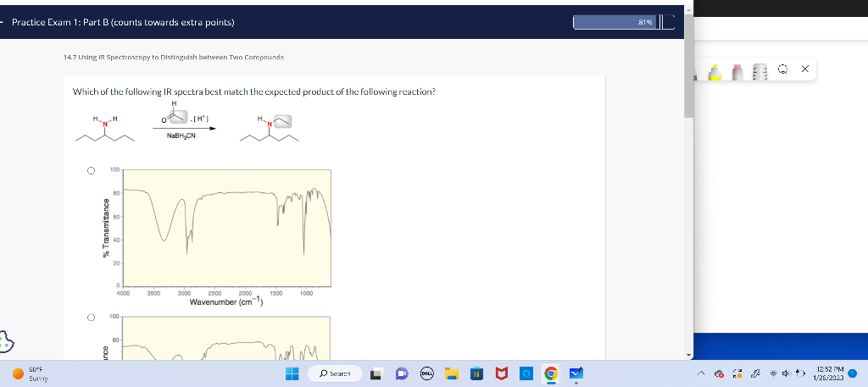This screenshot has width=868, height=387.
Task: Click the teal blob icon on left edge
Action: click(6, 343)
